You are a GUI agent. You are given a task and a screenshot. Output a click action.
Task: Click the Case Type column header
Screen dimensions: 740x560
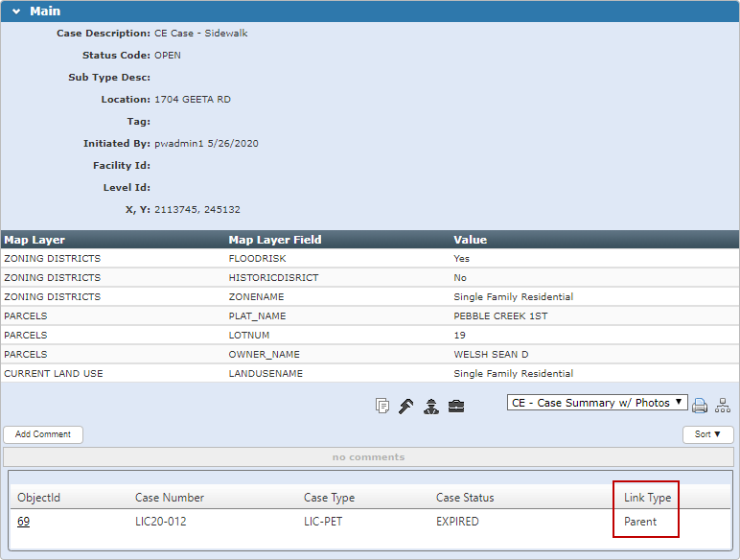click(x=329, y=498)
